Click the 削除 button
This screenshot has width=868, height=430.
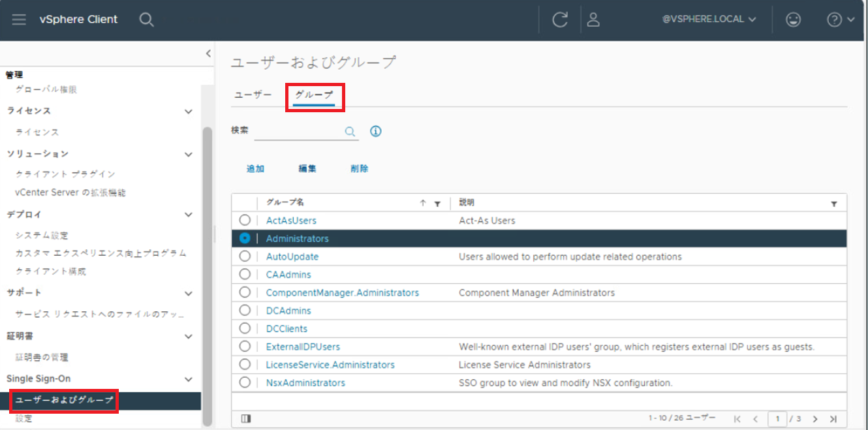point(360,169)
